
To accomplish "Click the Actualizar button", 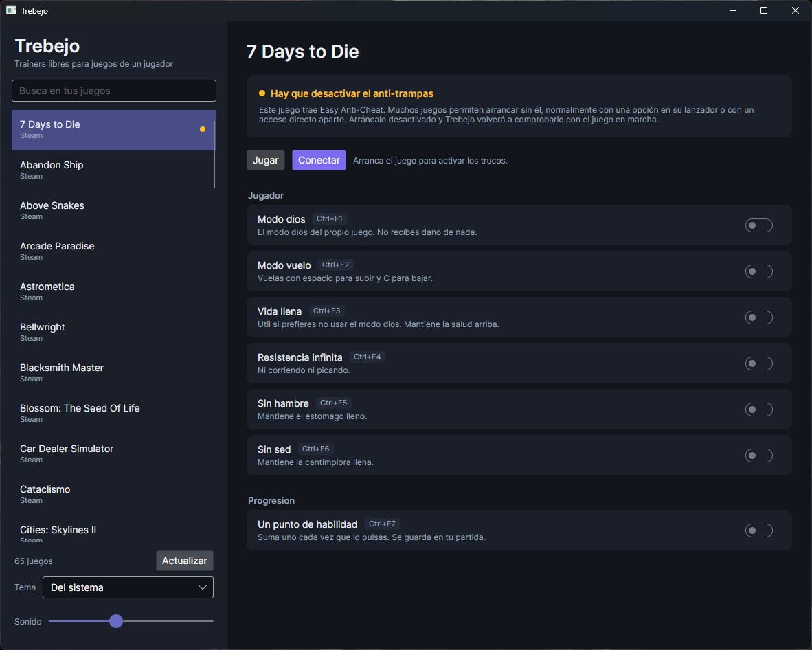I will point(184,561).
